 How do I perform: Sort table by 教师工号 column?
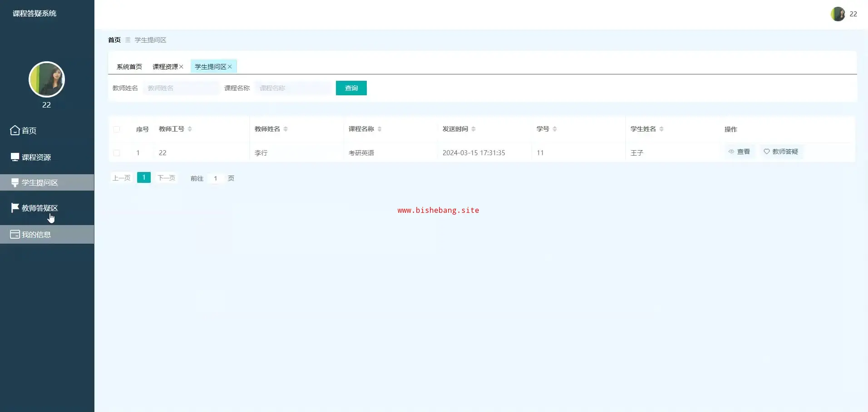(x=190, y=129)
